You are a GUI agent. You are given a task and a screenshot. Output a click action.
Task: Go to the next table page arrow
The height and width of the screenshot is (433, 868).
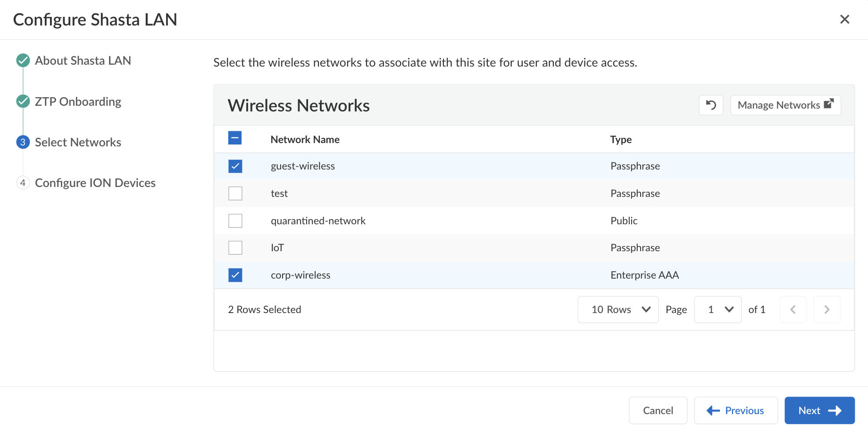[x=826, y=310]
